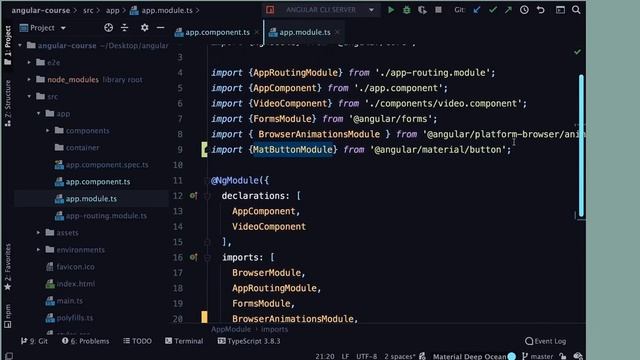Open the 9: Git tool window
Viewport: 640px width, 360px height.
point(34,341)
